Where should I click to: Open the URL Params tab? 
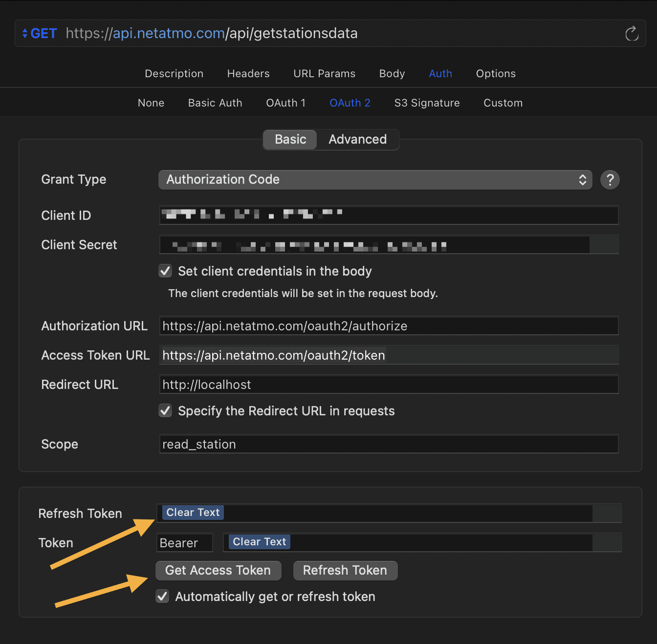tap(324, 73)
